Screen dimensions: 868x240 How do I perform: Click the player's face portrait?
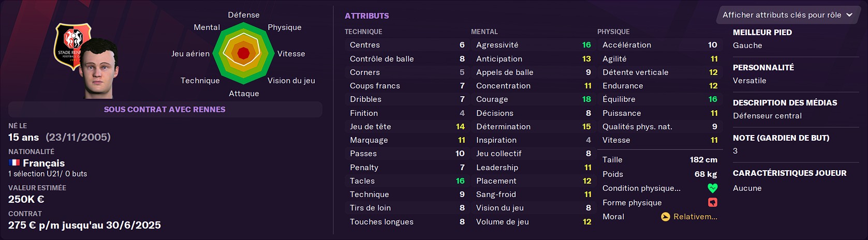click(x=98, y=68)
